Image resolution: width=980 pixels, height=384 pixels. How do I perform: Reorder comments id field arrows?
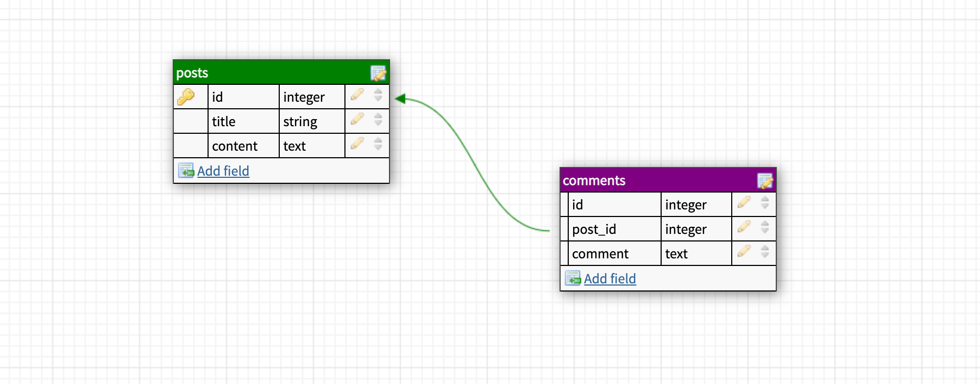(765, 203)
